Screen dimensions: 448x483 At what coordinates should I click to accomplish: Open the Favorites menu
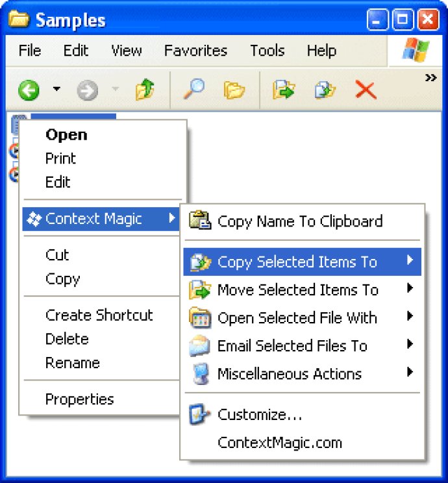(x=195, y=51)
